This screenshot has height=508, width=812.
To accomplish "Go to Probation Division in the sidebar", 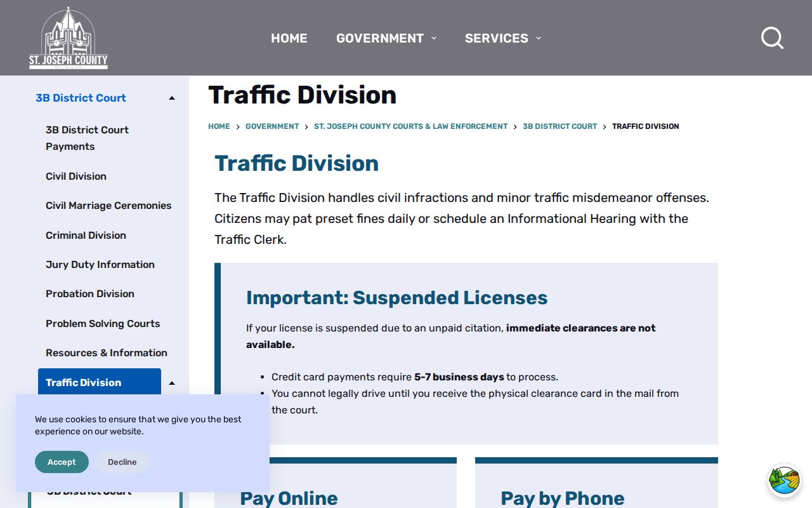I will (x=90, y=293).
